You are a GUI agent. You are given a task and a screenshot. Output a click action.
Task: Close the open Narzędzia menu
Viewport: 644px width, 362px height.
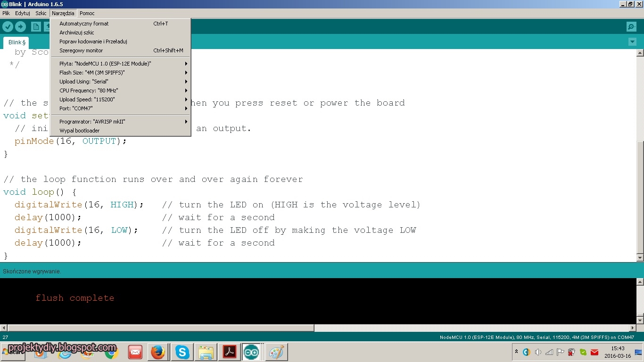tap(63, 13)
